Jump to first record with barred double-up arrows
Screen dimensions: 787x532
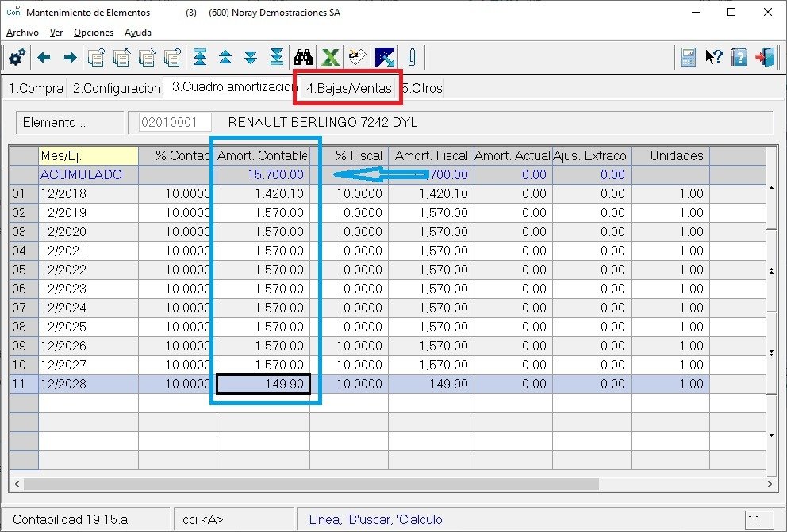pos(200,58)
